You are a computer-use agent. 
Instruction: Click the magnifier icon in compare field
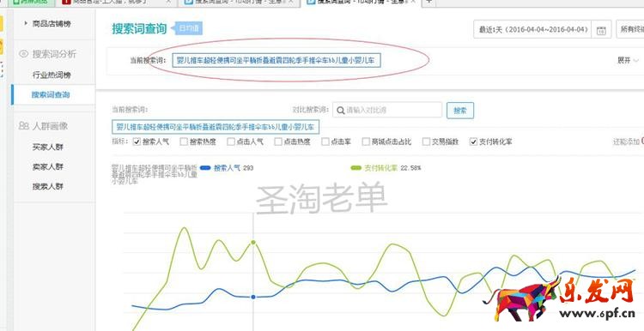tap(341, 110)
